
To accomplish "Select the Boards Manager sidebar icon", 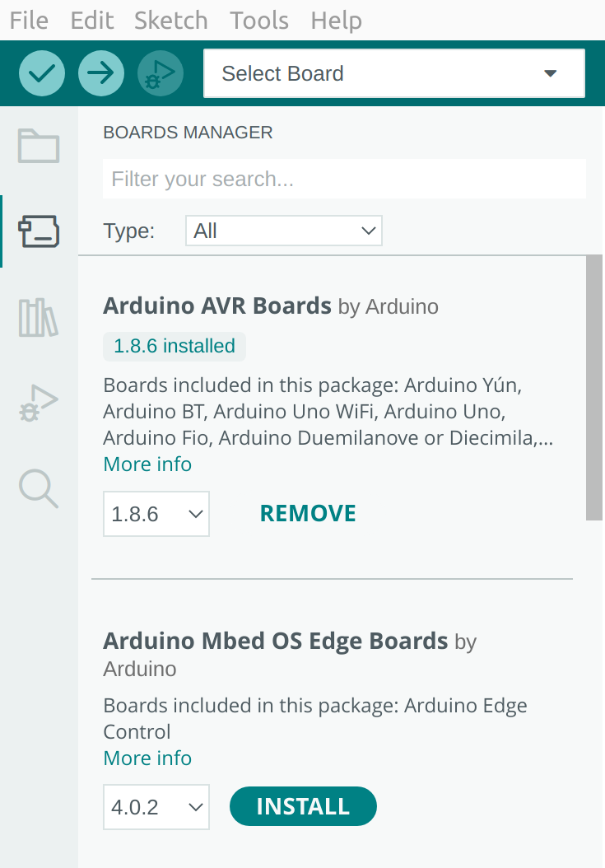I will pyautogui.click(x=39, y=231).
